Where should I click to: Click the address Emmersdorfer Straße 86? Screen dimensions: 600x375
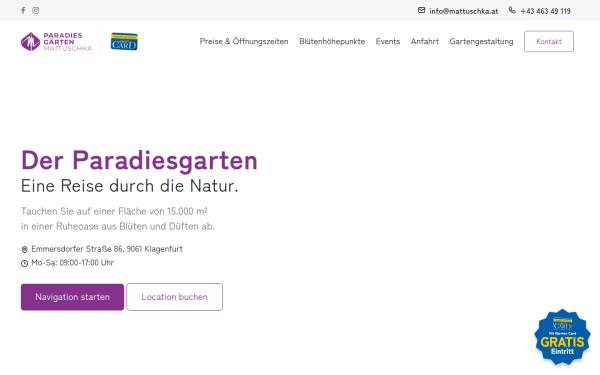107,249
